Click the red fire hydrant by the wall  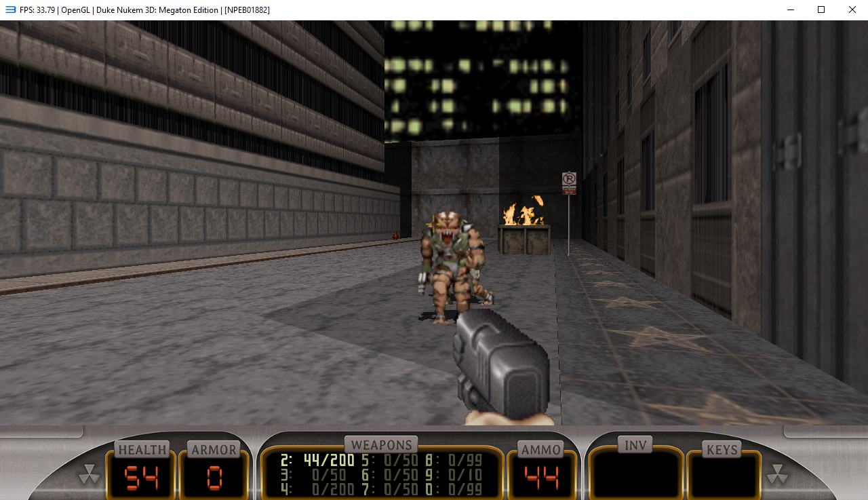[x=395, y=235]
